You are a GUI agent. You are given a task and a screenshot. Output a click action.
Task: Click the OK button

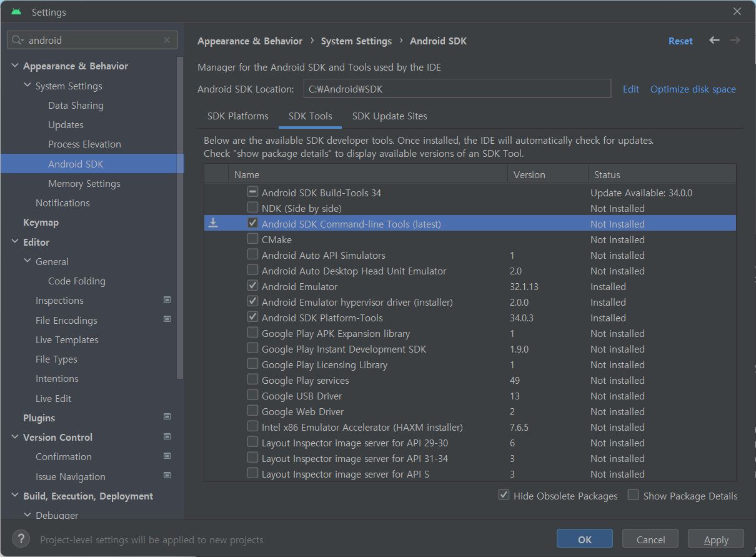click(x=585, y=539)
